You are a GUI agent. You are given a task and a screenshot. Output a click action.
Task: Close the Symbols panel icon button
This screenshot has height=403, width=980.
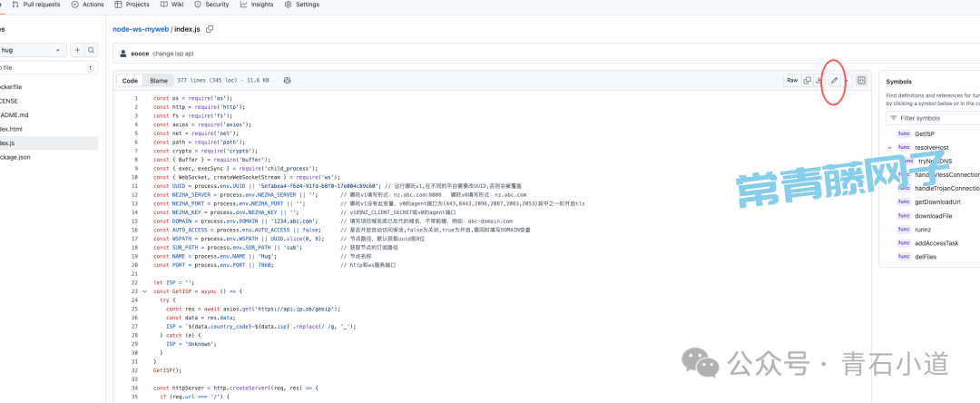click(x=861, y=81)
